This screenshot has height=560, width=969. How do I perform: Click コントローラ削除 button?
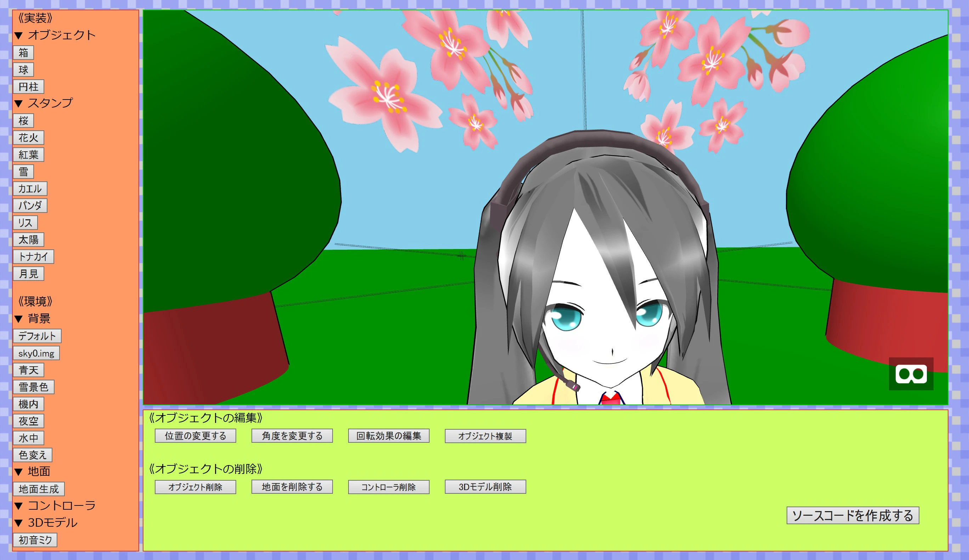click(x=389, y=487)
